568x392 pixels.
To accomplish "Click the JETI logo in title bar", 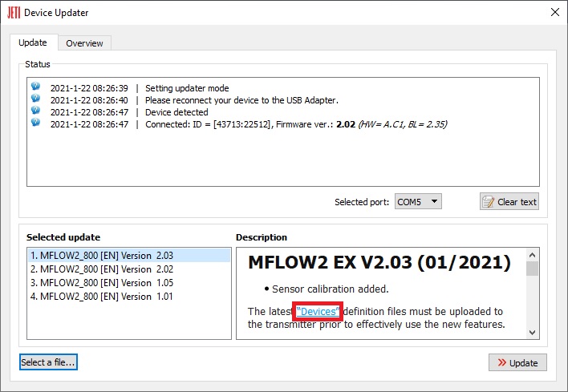I will click(x=14, y=13).
